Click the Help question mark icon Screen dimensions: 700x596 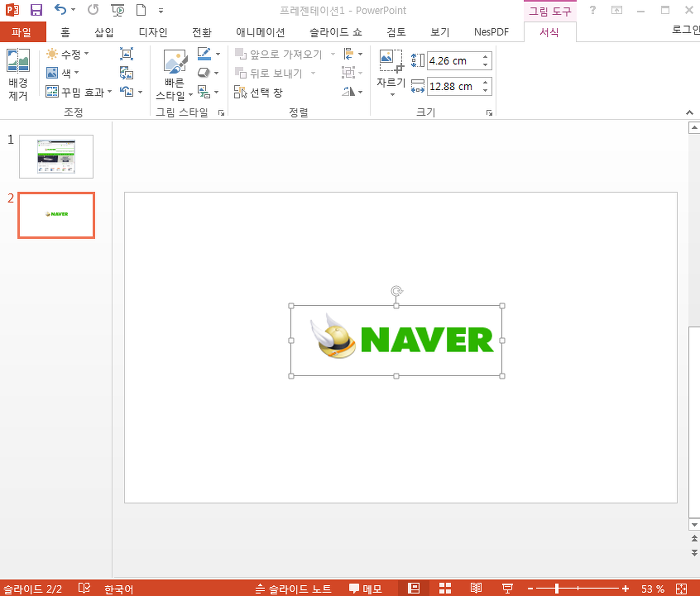pyautogui.click(x=592, y=10)
